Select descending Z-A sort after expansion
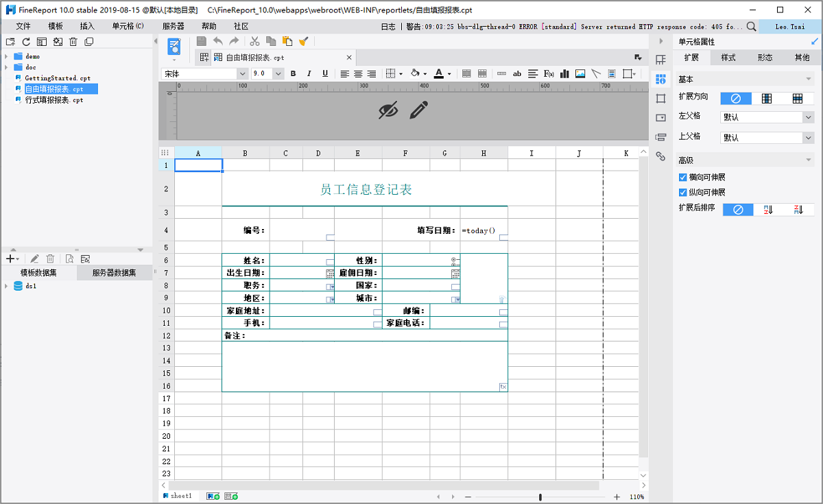The image size is (823, 504). point(799,210)
